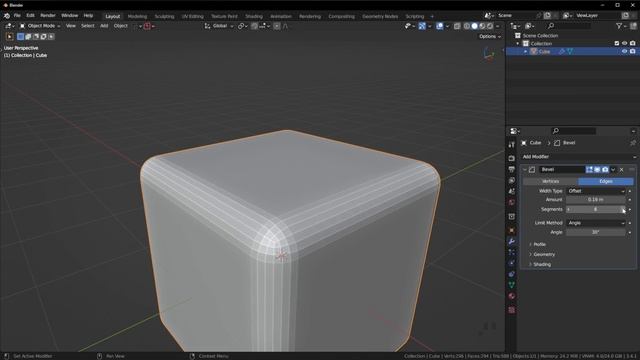Screen dimensions: 640x360
Task: Choose the Extend selection mode icon
Action: click(x=28, y=36)
